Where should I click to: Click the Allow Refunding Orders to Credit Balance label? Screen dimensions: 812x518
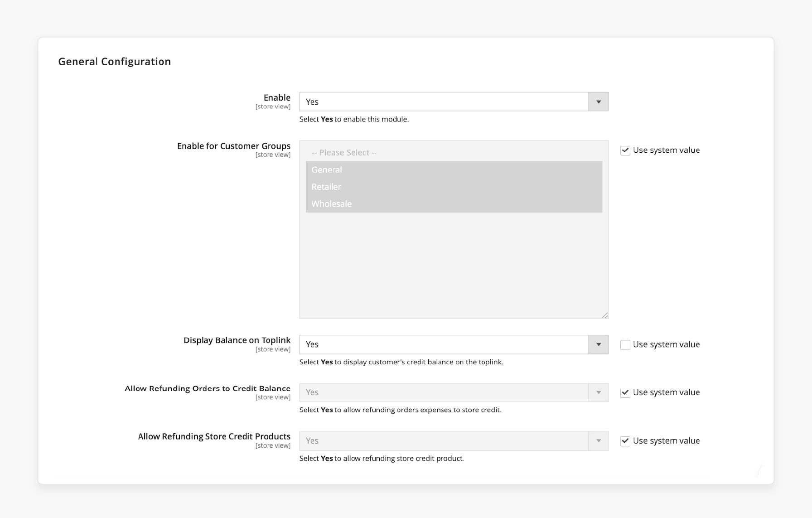208,388
